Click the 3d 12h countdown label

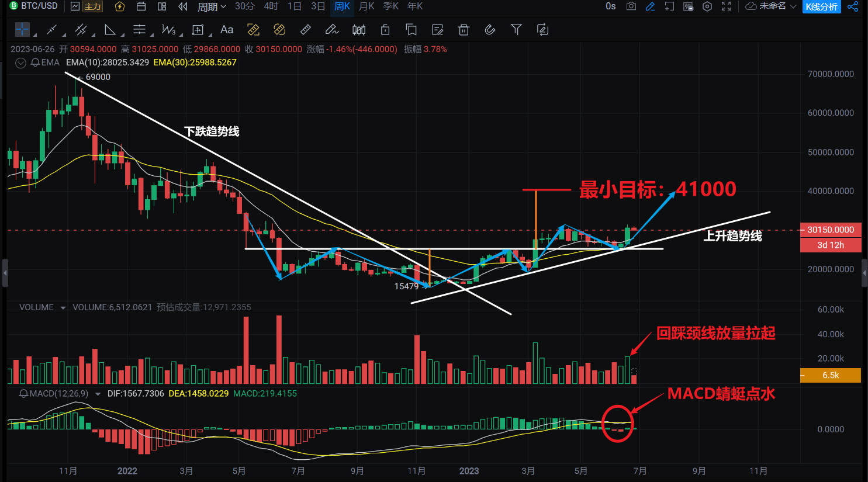click(831, 245)
